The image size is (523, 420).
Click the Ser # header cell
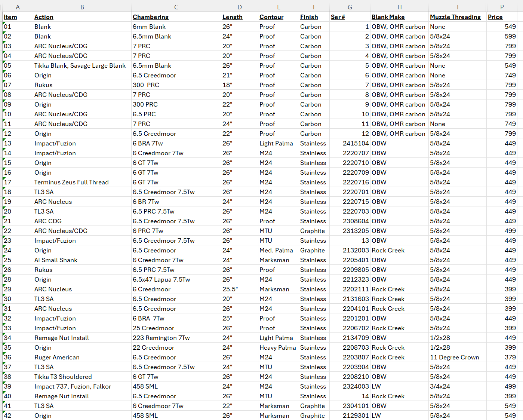point(350,17)
